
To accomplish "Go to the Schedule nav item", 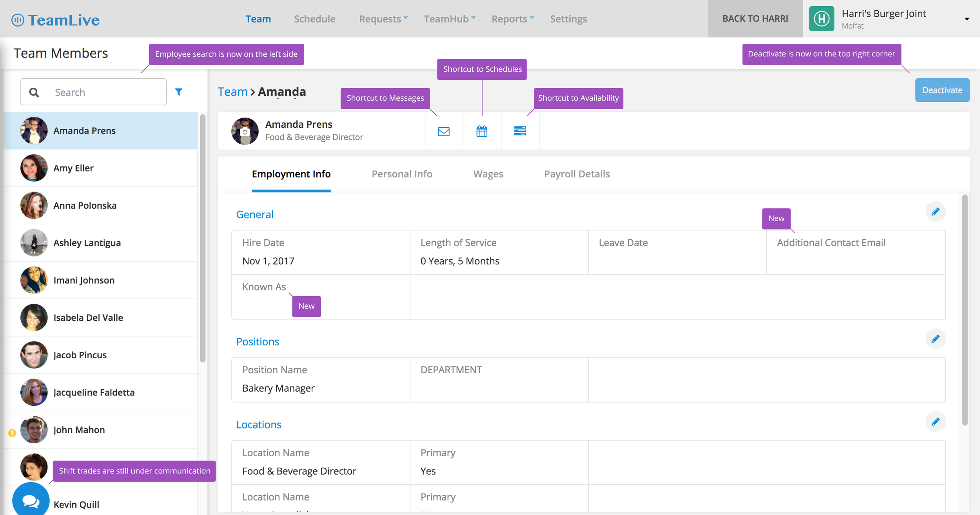I will click(314, 19).
